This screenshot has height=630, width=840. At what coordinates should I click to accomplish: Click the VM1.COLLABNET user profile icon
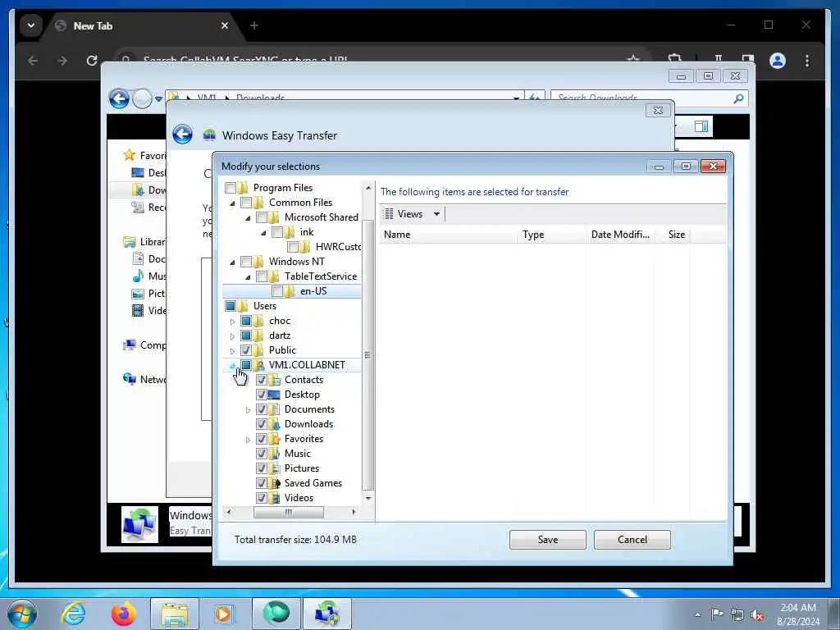pyautogui.click(x=259, y=365)
